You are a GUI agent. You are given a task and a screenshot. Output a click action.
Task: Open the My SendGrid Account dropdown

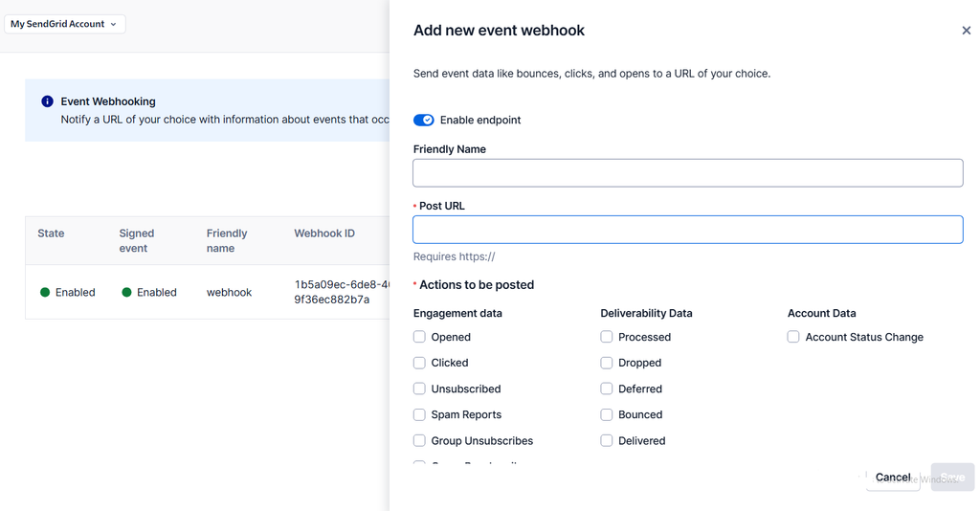64,24
